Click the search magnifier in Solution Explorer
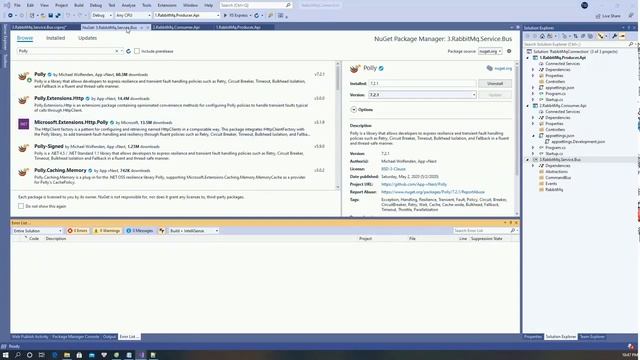 point(631,44)
